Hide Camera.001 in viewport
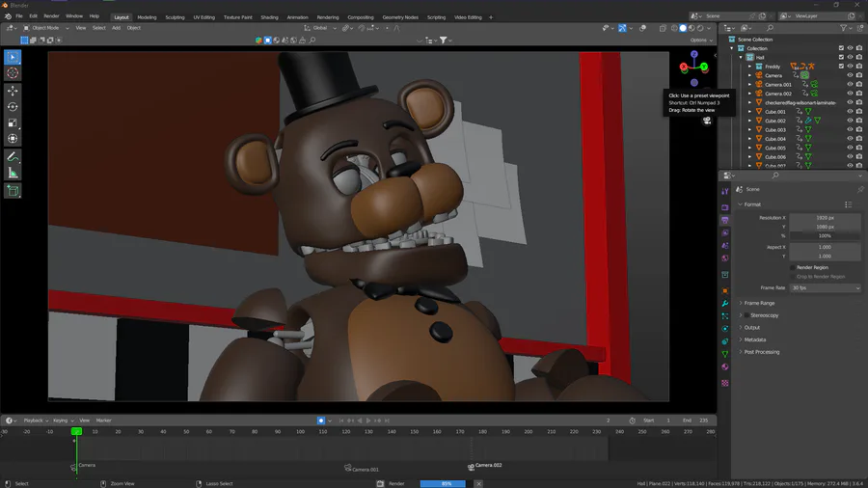The width and height of the screenshot is (868, 488). (851, 85)
